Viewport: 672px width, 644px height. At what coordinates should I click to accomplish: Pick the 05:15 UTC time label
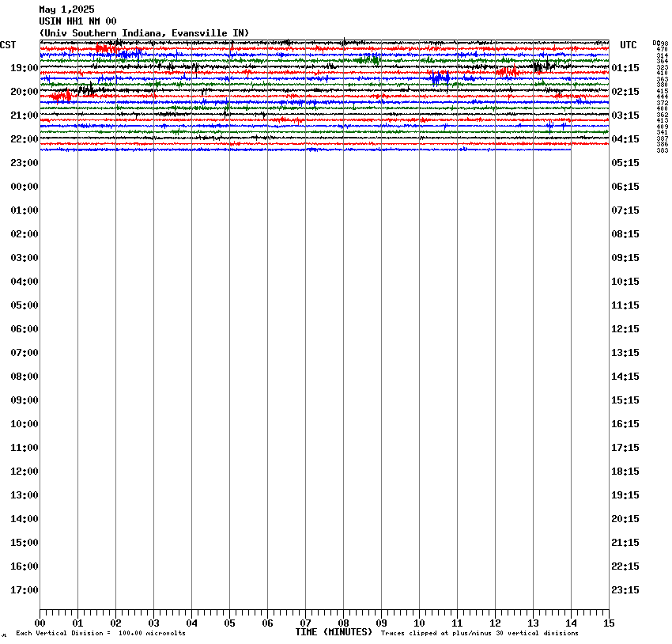[x=625, y=163]
